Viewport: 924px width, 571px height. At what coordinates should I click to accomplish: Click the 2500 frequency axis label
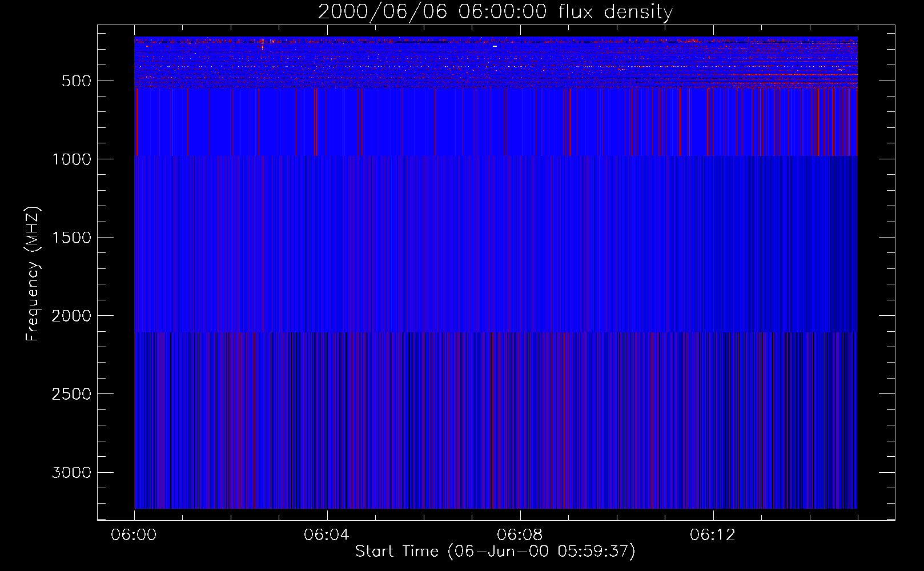tap(71, 394)
